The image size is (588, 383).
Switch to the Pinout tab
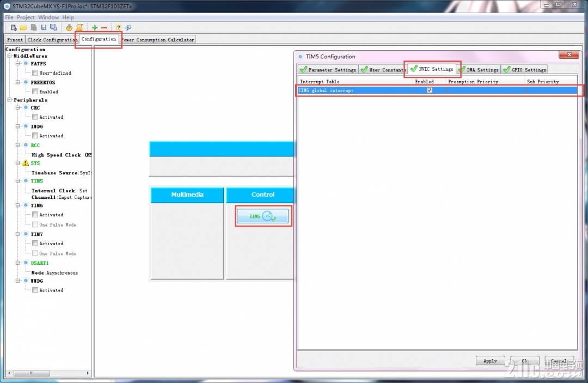click(x=15, y=39)
